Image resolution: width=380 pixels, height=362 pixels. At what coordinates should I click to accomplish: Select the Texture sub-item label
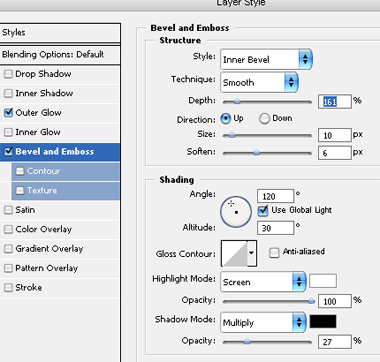42,190
